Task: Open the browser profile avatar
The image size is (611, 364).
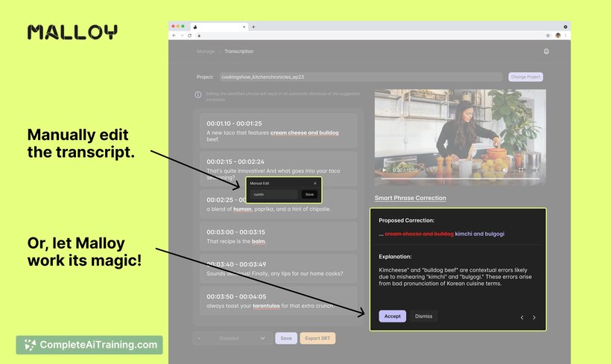Action: point(557,36)
